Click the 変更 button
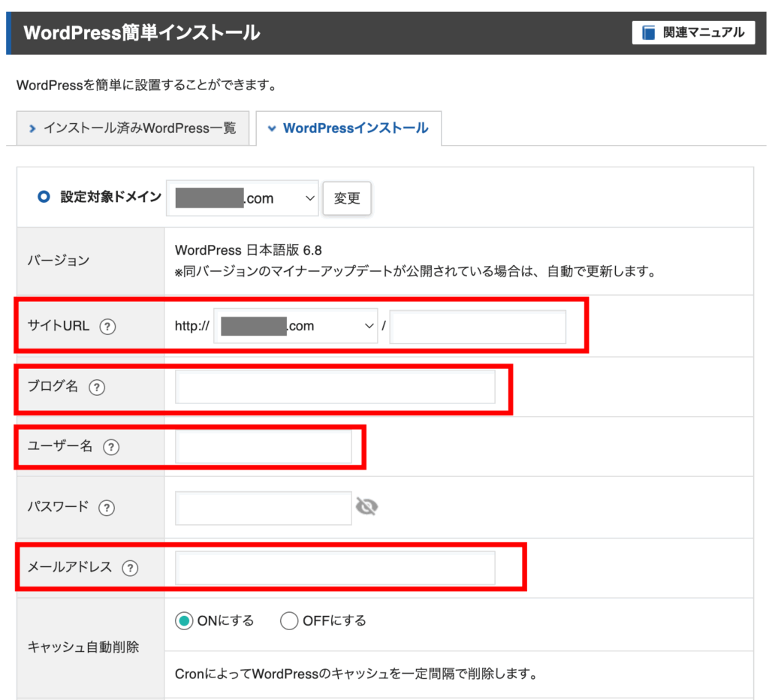This screenshot has width=769, height=700. pyautogui.click(x=347, y=198)
